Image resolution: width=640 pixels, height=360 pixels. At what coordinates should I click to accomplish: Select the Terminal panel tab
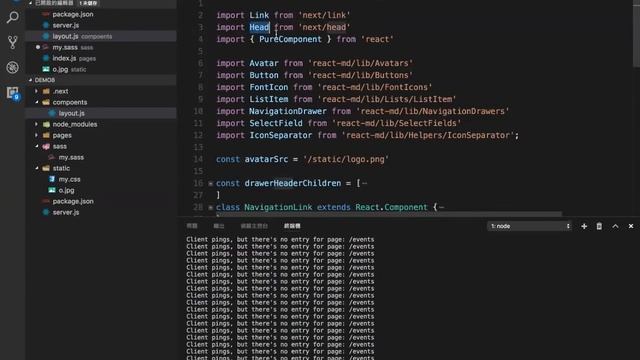coord(292,226)
